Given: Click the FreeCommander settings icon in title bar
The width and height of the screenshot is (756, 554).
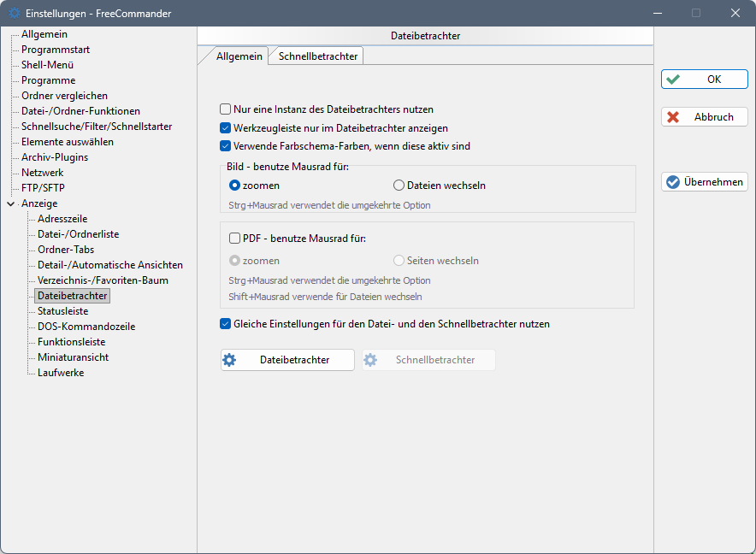Looking at the screenshot, I should click(x=15, y=14).
